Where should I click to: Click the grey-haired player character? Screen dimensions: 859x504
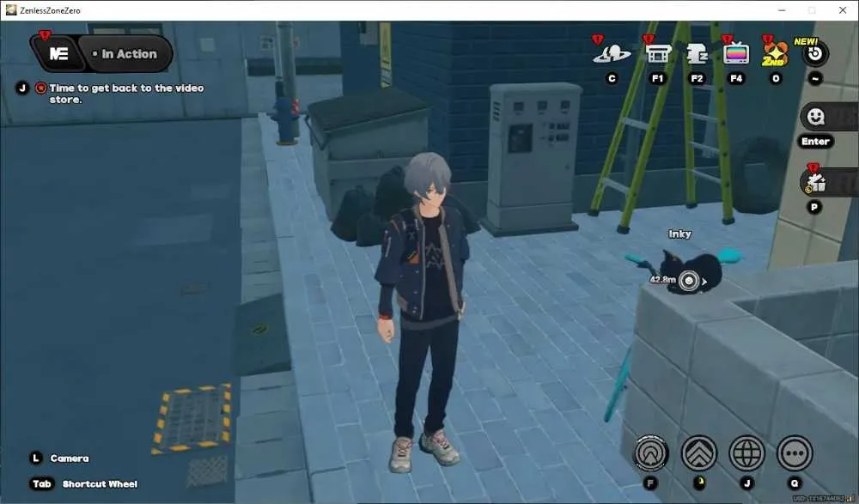(423, 313)
